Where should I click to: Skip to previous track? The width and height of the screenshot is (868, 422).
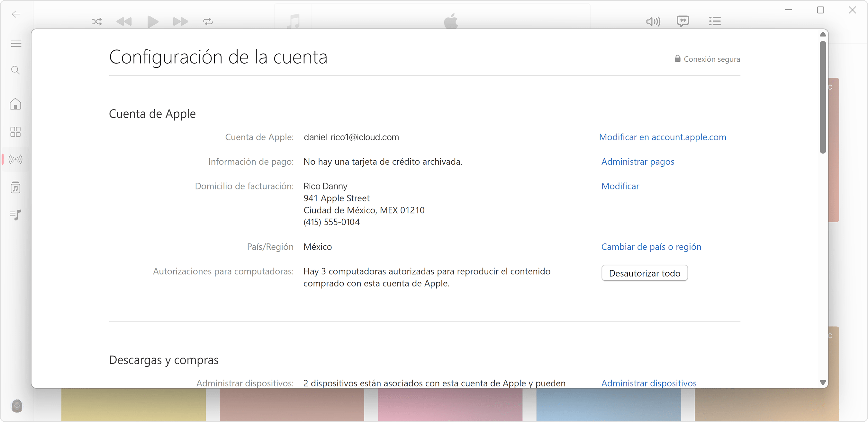pyautogui.click(x=124, y=22)
